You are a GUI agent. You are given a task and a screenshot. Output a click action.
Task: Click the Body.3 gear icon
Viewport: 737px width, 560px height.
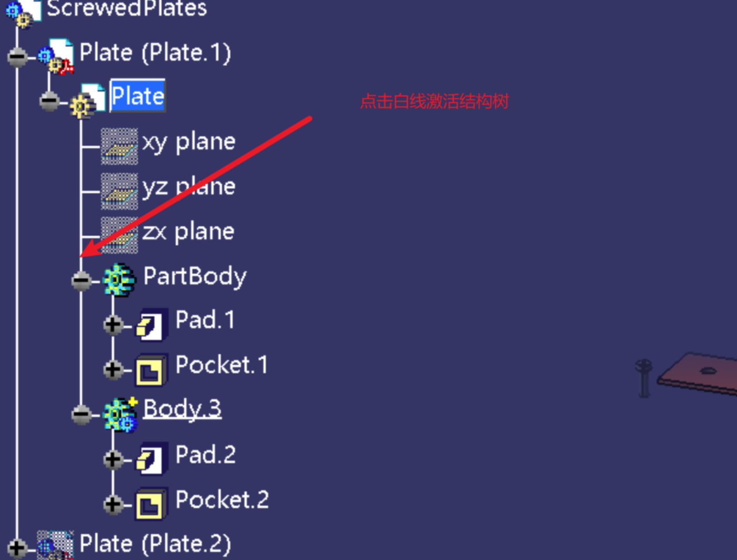click(120, 415)
